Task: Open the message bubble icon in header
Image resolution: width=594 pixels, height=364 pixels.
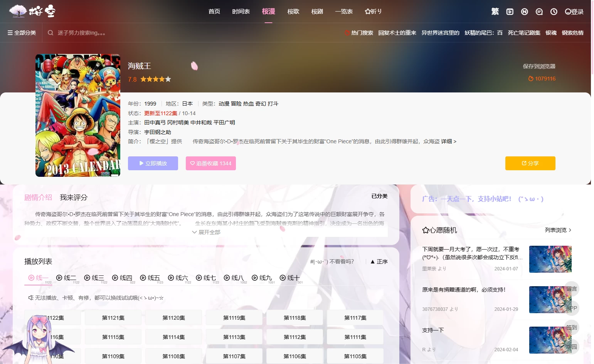Action: tap(539, 12)
